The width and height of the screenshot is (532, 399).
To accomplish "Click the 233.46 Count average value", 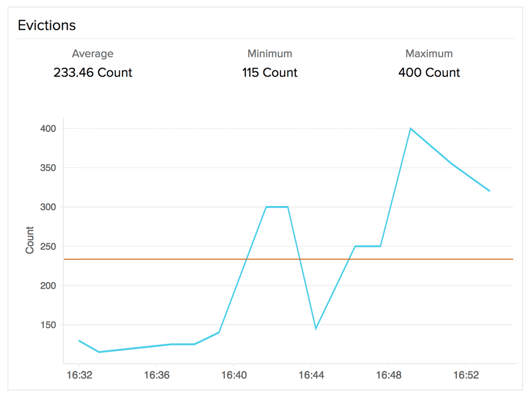I will click(93, 73).
